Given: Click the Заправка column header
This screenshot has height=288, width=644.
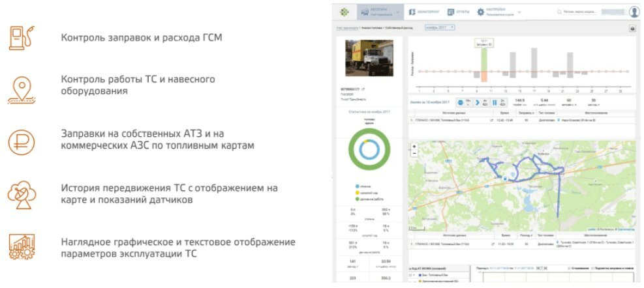Looking at the screenshot, I should 526,112.
